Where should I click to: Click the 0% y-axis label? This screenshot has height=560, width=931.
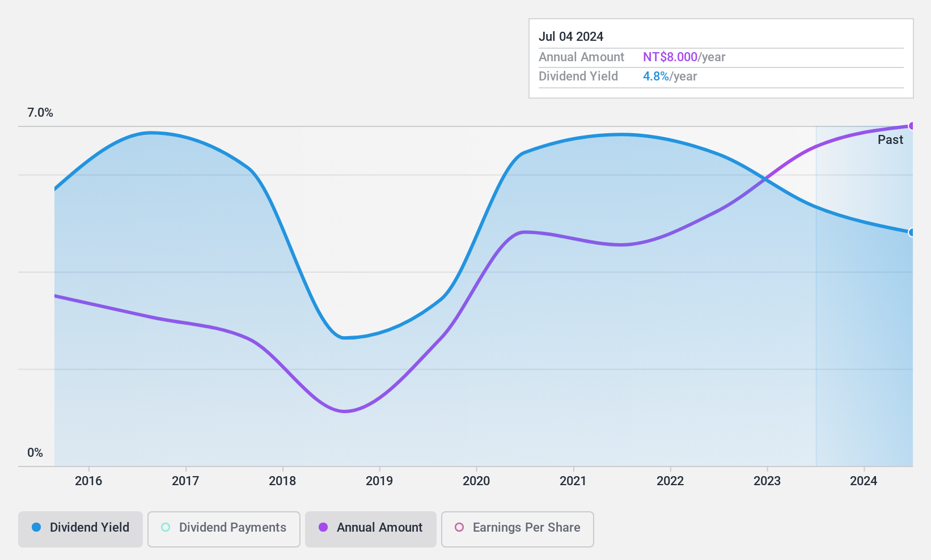click(x=35, y=453)
